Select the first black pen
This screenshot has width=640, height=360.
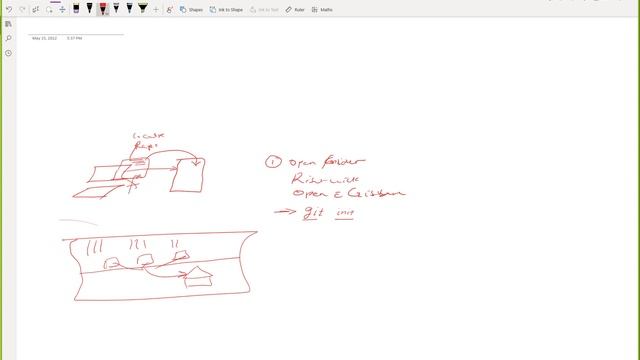(x=89, y=8)
